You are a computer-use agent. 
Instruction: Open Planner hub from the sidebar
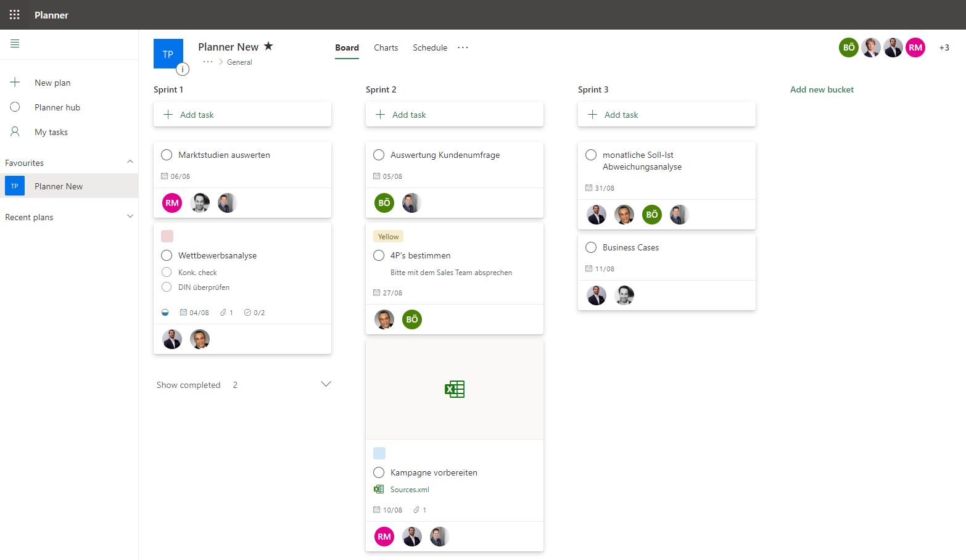point(57,107)
